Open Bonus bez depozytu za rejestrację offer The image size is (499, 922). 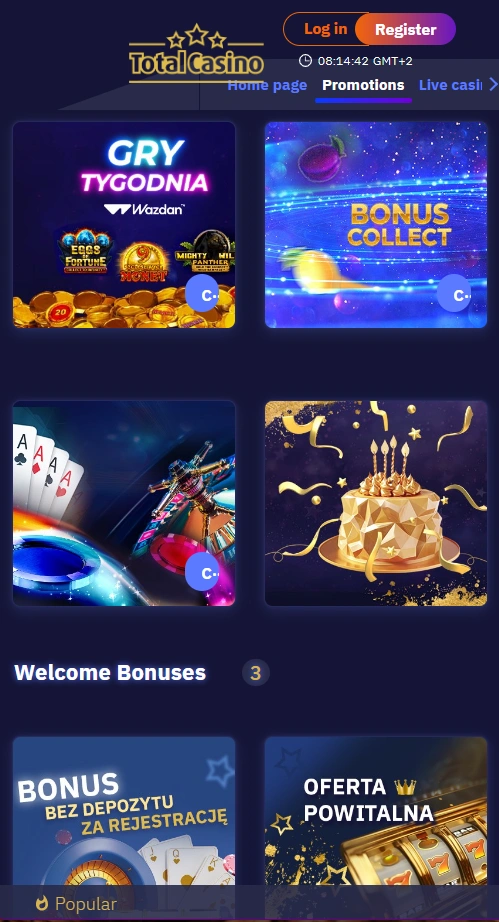coord(124,811)
